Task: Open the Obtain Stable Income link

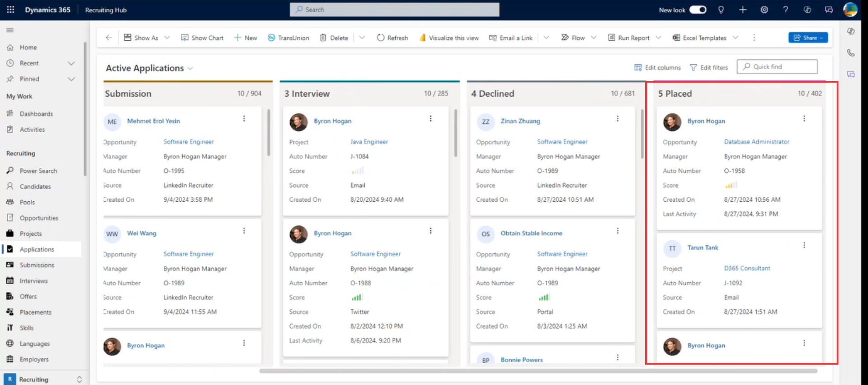Action: (531, 233)
